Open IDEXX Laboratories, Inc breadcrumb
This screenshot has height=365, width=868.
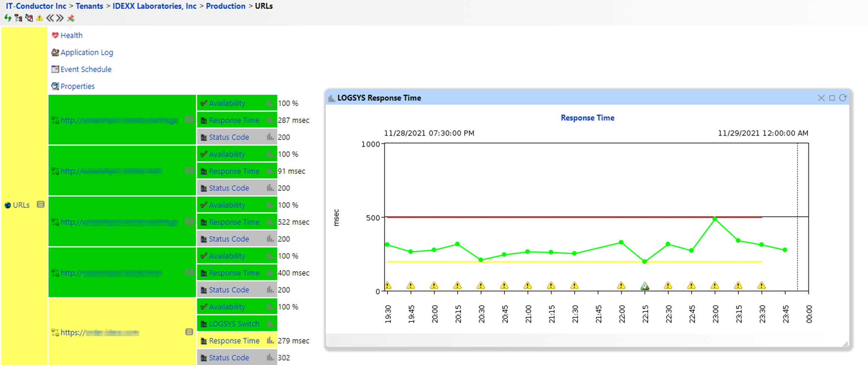coord(155,6)
